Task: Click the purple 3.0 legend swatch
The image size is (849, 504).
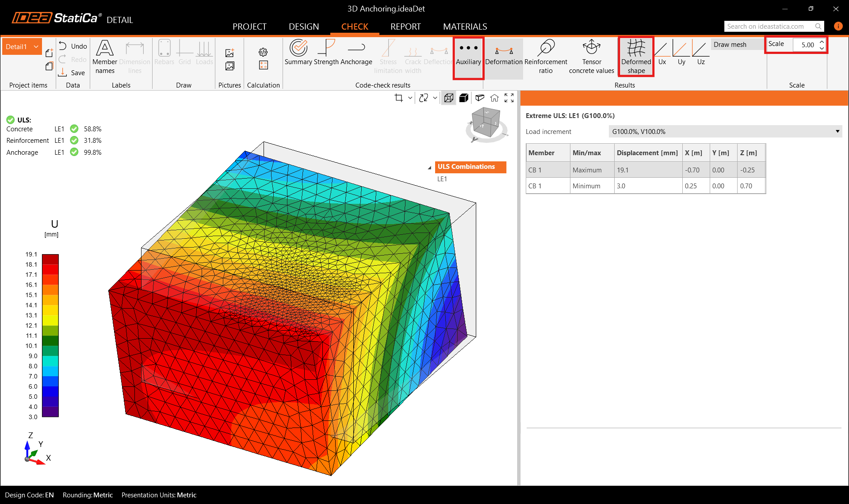Action: coord(50,412)
